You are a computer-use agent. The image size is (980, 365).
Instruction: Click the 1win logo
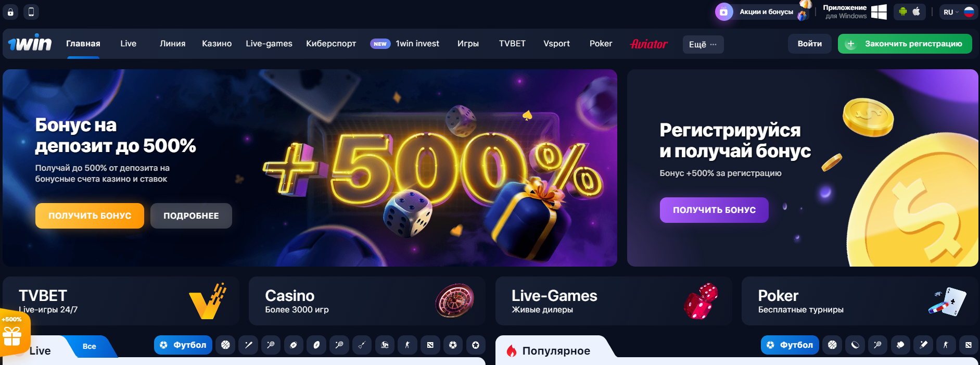[x=30, y=43]
